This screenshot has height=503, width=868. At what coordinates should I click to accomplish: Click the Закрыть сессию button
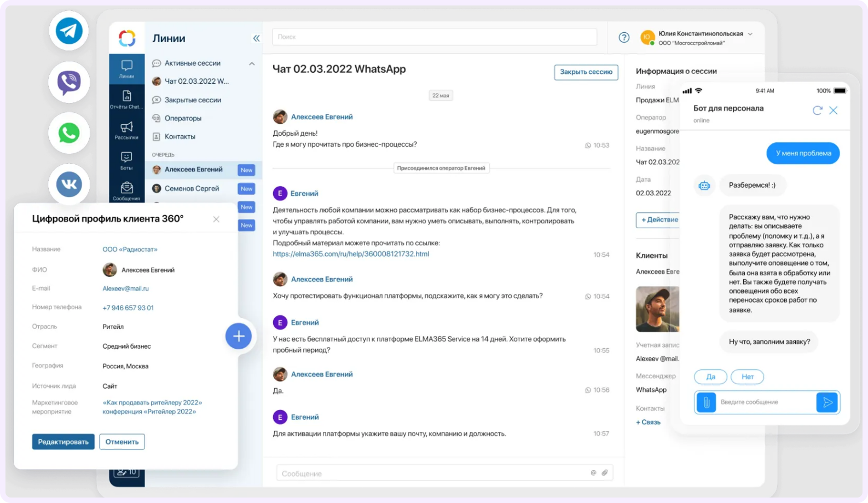586,72
